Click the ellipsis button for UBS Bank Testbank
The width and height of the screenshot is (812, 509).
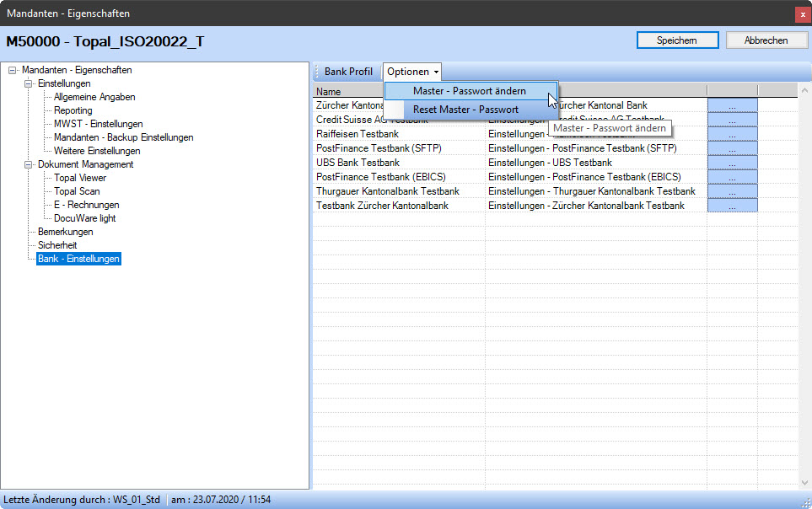pyautogui.click(x=732, y=163)
